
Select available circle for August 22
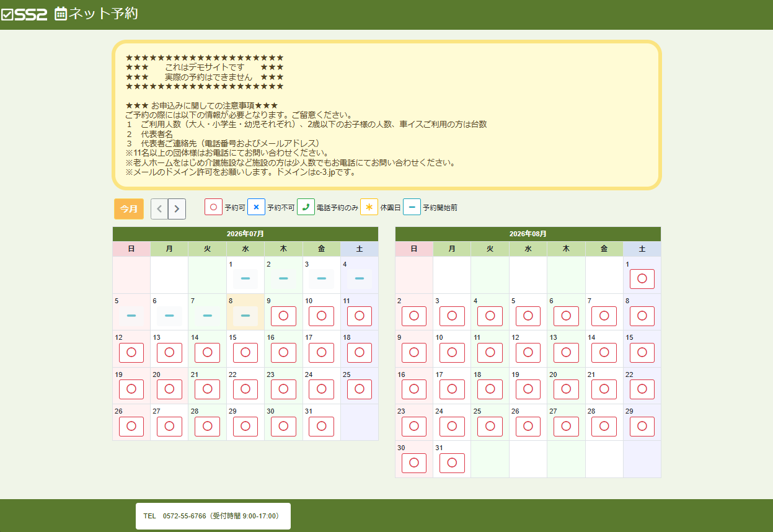pos(642,389)
